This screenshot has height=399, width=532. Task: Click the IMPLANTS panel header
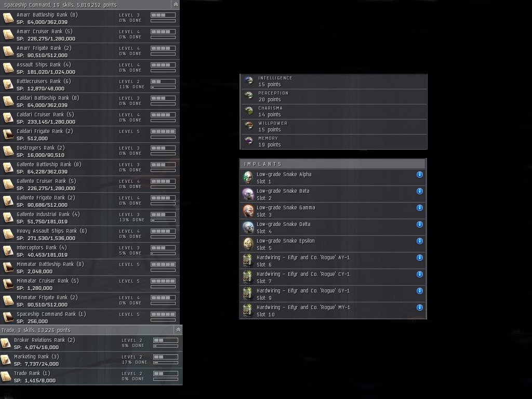333,164
